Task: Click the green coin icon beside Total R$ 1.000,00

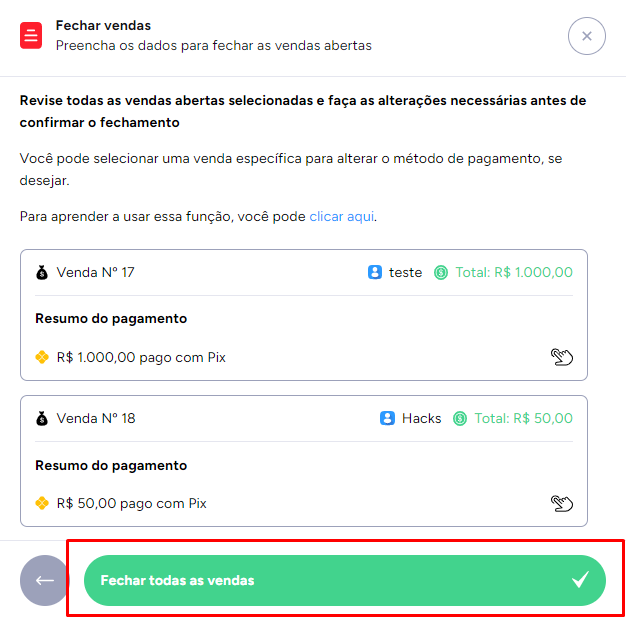Action: 441,272
